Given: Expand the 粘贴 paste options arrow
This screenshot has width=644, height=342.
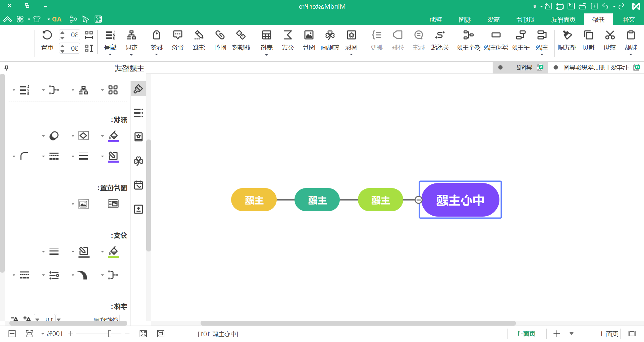Looking at the screenshot, I should 631,55.
